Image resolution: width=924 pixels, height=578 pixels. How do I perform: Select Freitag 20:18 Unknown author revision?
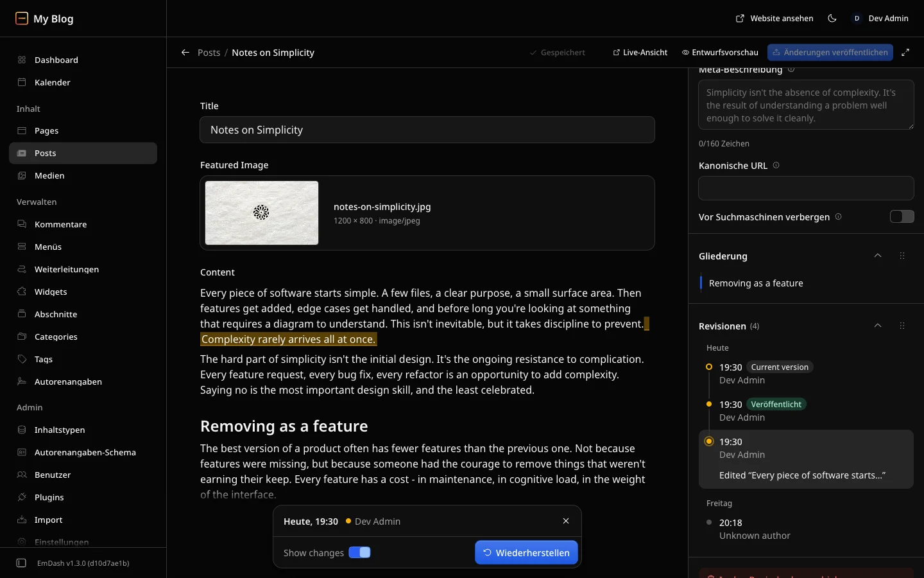click(806, 529)
